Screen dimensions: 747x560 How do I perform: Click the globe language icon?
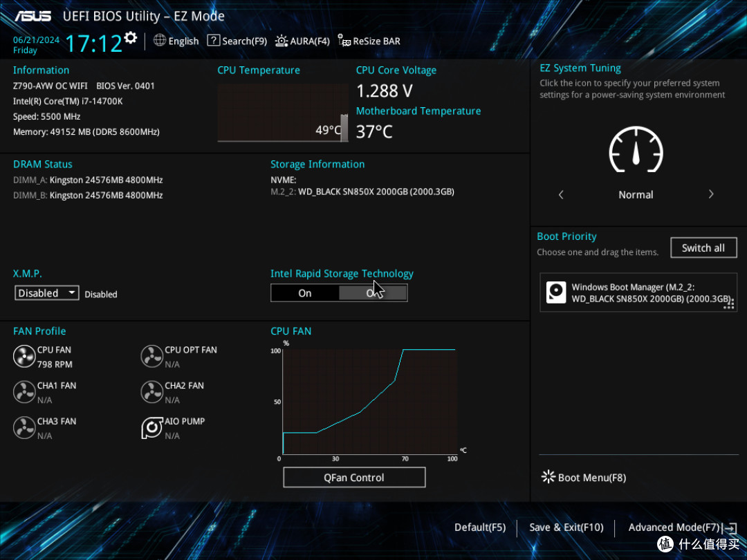point(160,41)
